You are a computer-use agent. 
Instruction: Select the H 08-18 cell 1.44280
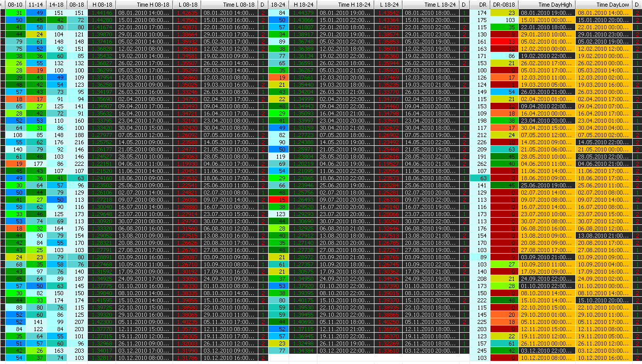click(x=101, y=20)
